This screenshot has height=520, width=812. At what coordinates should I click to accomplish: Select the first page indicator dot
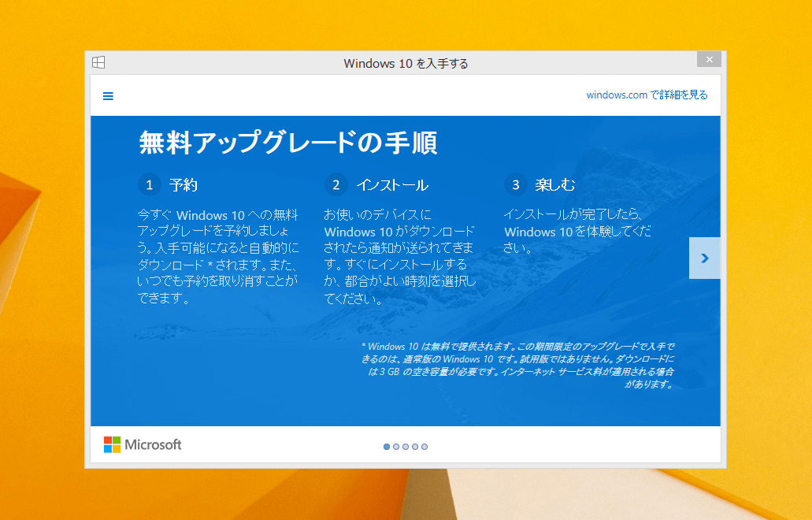387,447
